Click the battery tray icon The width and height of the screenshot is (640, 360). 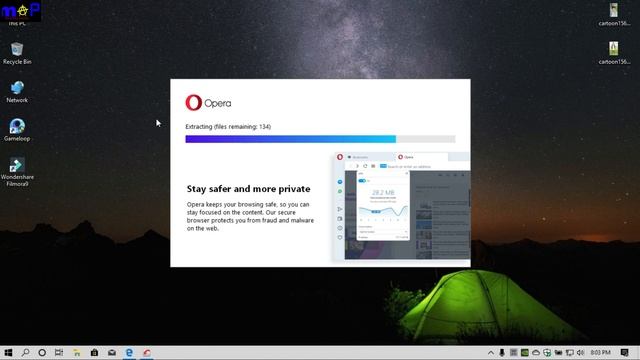click(x=558, y=353)
